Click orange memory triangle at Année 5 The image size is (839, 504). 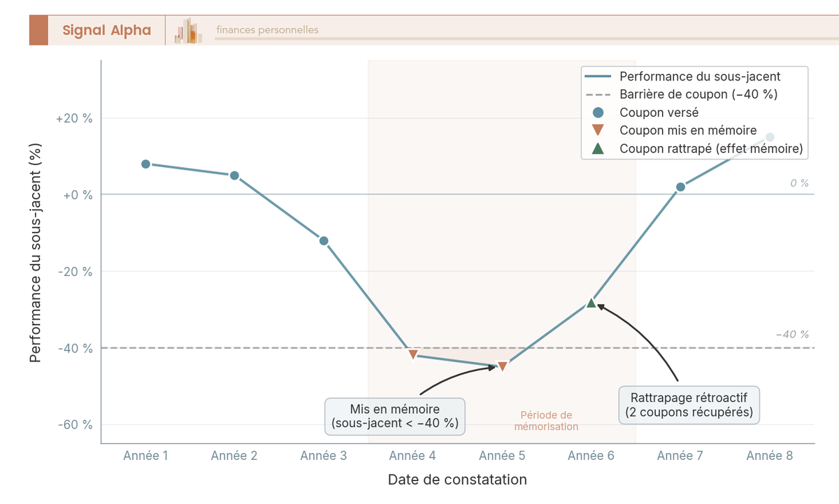click(502, 366)
